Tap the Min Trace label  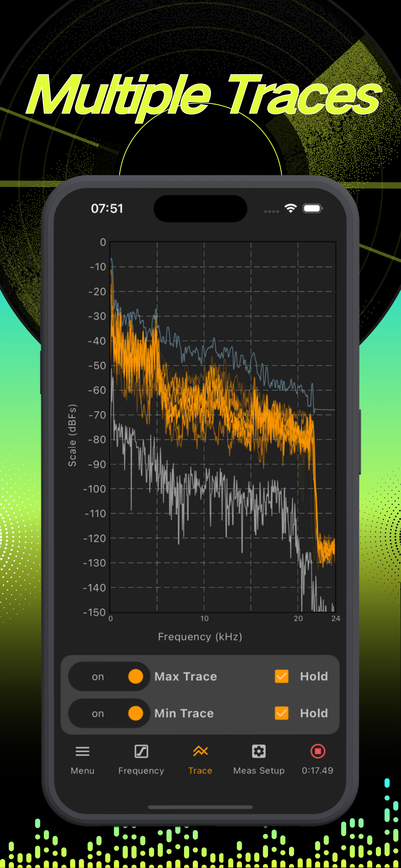tap(184, 713)
